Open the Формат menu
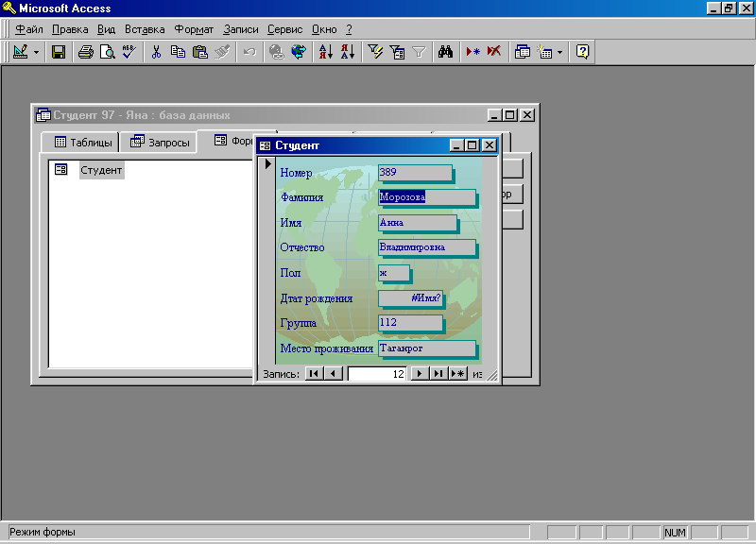This screenshot has height=544, width=756. 194,29
